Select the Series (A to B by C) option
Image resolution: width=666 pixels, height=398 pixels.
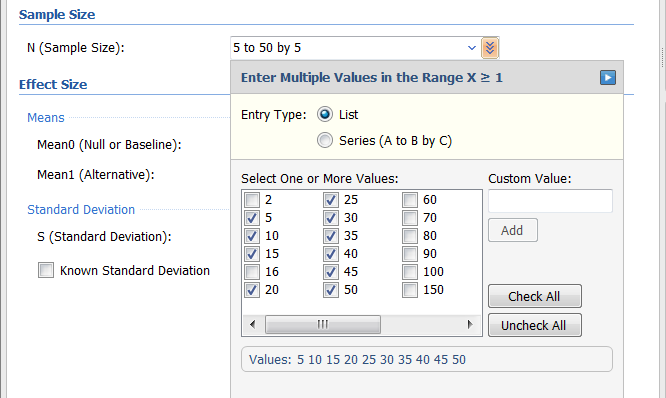coord(325,140)
